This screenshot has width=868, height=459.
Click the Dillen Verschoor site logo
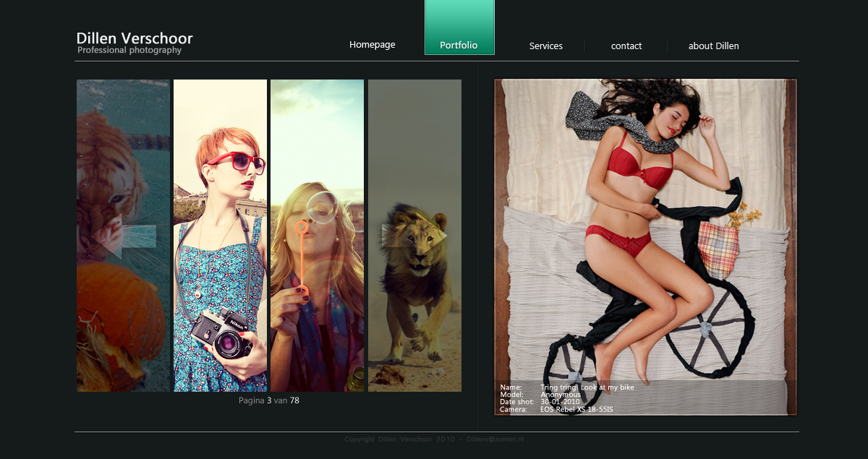click(135, 38)
